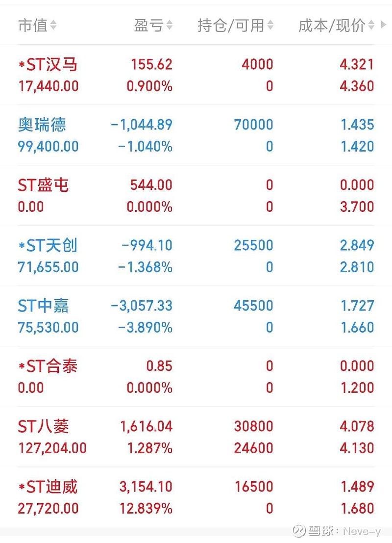The width and height of the screenshot is (392, 543).
Task: Open the 奥瑞德 stock position
Action: coord(196,135)
